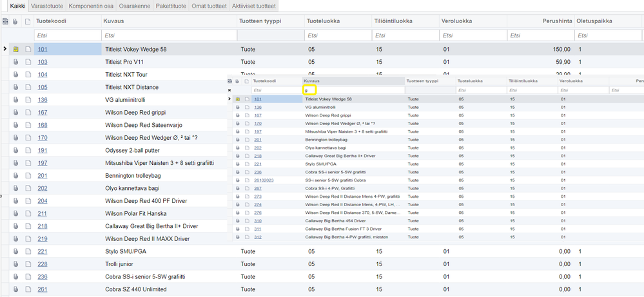Click document column header icon in main grid
The image size is (644, 297).
[28, 21]
